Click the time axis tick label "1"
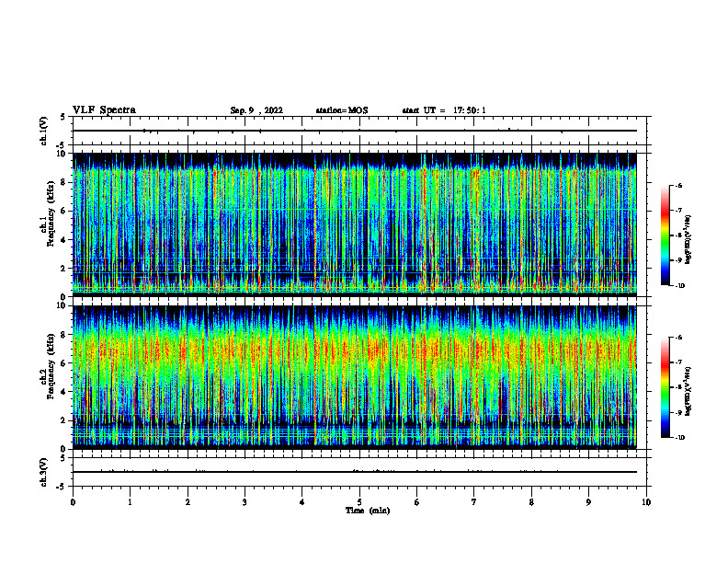 130,502
